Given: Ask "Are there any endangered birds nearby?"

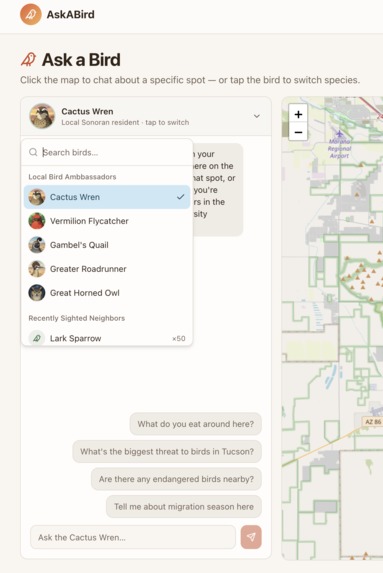Looking at the screenshot, I should coord(176,479).
